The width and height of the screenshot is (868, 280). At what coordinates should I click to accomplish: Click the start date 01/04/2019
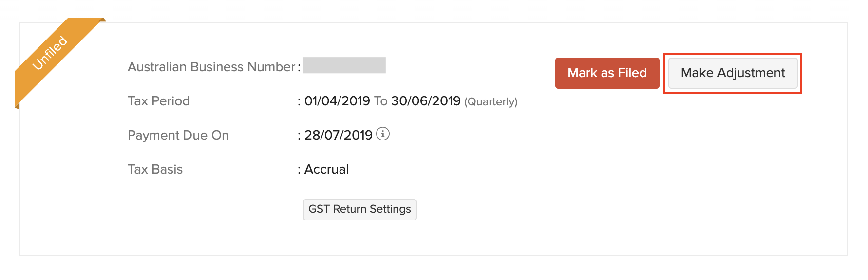coord(337,101)
